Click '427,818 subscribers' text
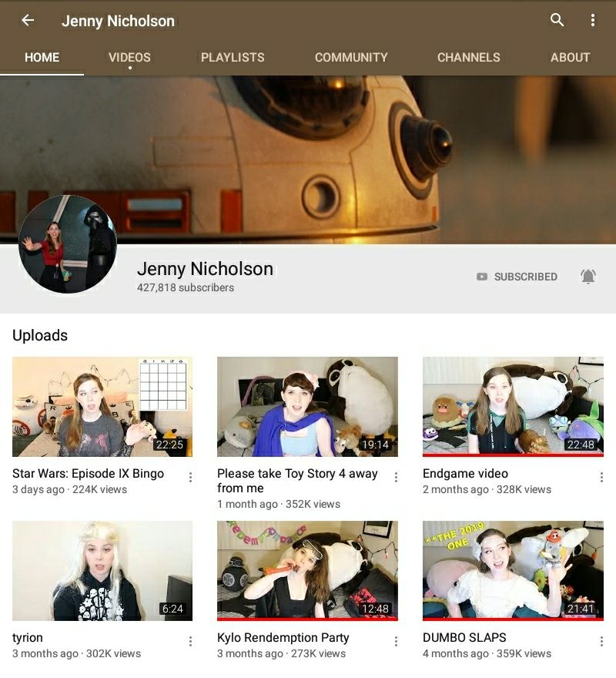The height and width of the screenshot is (678, 616). click(x=186, y=287)
